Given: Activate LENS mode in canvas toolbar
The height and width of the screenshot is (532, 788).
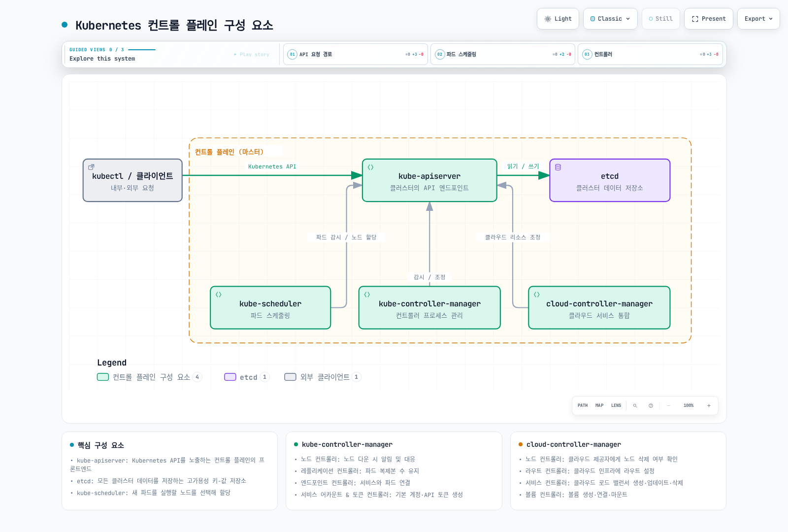Looking at the screenshot, I should 616,405.
